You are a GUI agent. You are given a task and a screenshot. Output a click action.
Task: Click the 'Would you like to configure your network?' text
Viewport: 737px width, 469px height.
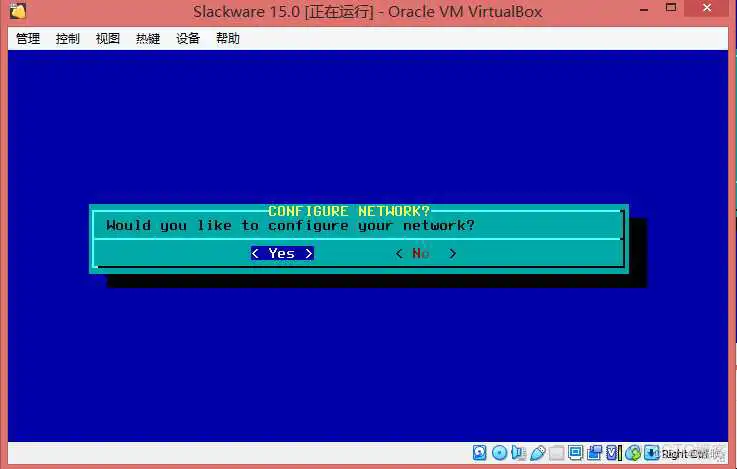click(290, 226)
